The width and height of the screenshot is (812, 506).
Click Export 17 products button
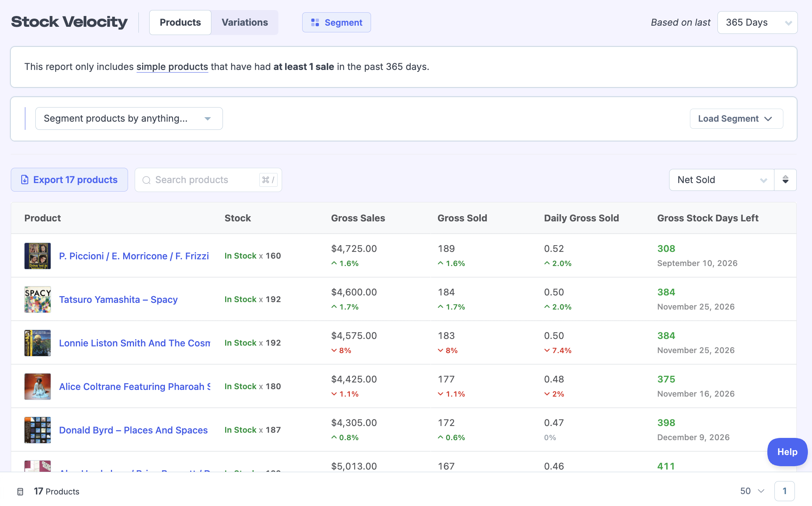point(69,180)
